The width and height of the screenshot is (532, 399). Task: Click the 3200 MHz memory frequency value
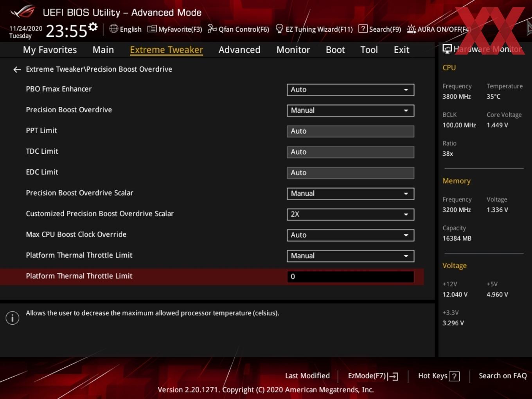(x=457, y=210)
